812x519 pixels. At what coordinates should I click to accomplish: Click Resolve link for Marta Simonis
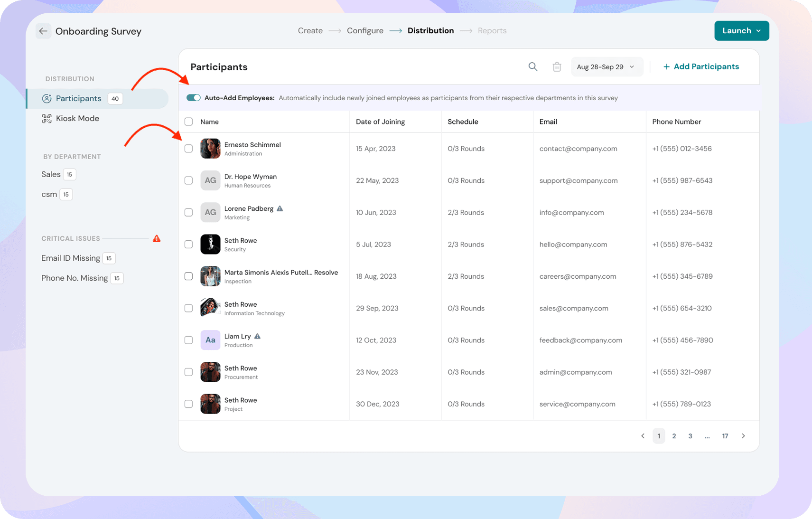pyautogui.click(x=326, y=273)
